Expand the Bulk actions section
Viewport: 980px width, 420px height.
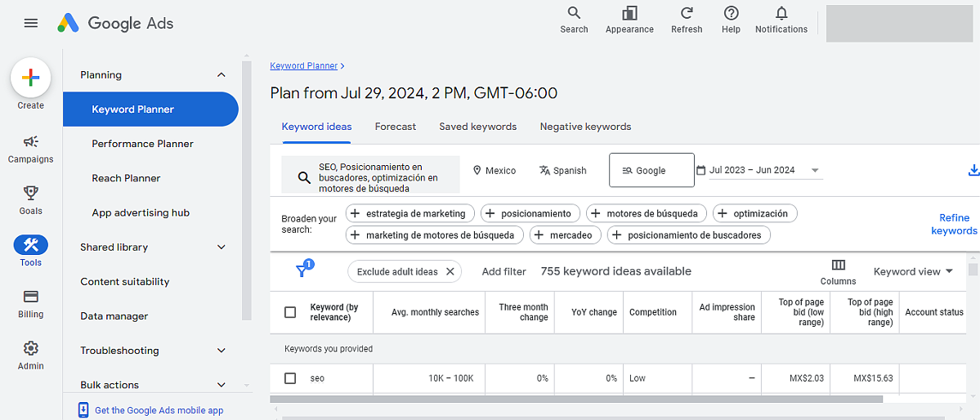(221, 384)
